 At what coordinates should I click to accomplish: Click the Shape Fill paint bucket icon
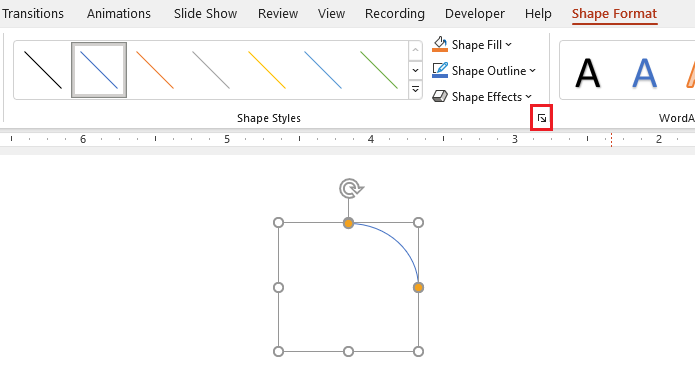(440, 44)
